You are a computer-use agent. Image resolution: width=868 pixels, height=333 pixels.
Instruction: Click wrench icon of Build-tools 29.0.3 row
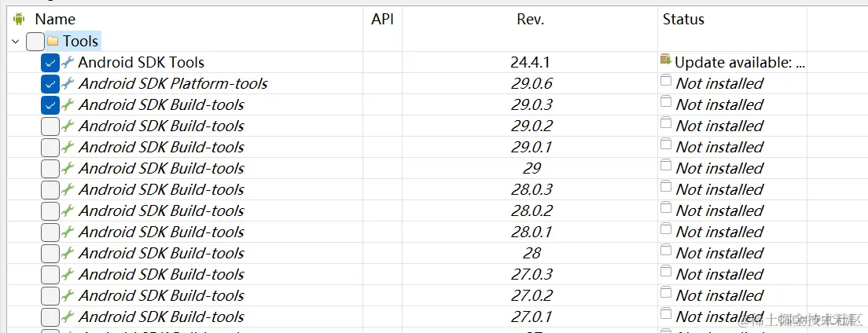click(x=68, y=104)
